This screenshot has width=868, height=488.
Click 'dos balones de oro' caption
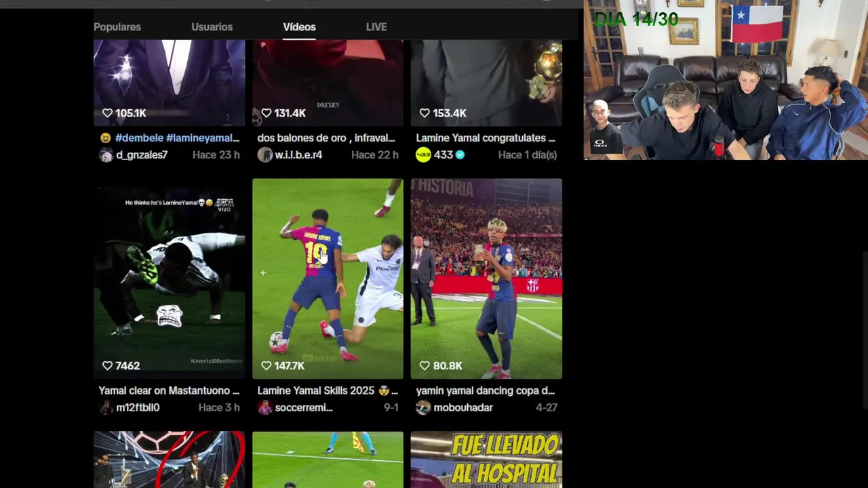(x=326, y=138)
